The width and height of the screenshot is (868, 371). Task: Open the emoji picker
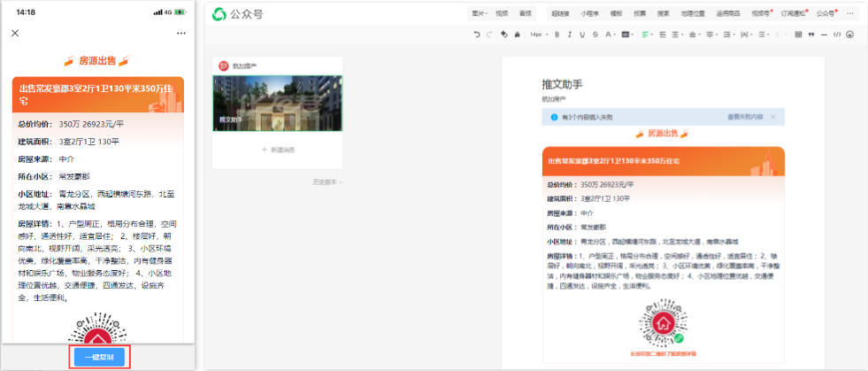pyautogui.click(x=850, y=35)
